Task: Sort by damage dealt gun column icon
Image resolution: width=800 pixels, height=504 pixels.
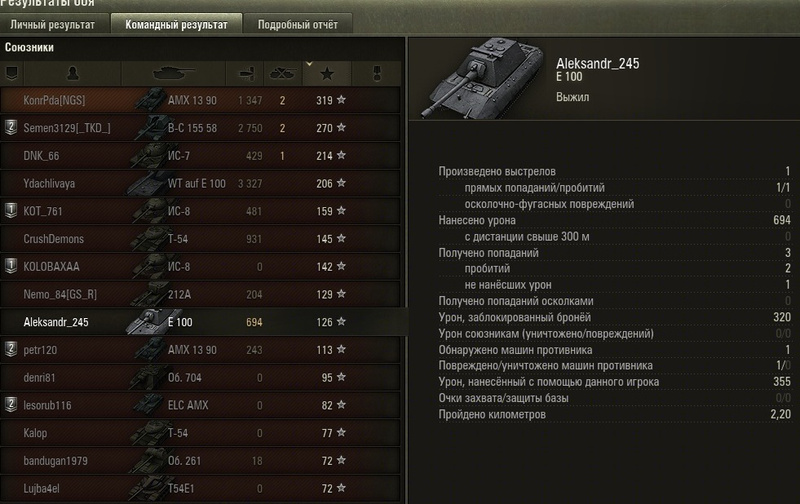Action: [245, 74]
